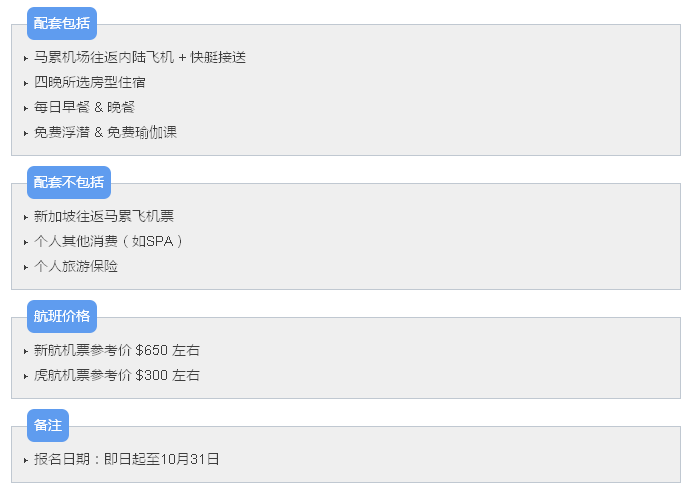Click the 个人旅游保险 list item
Screen dimensions: 691x492
point(76,267)
